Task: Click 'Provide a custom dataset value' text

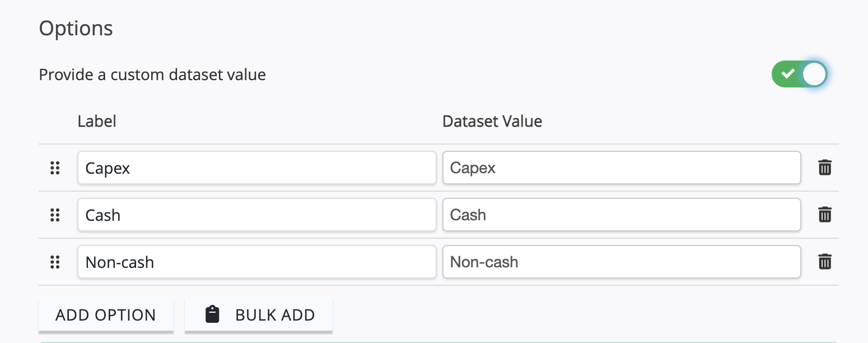Action: click(152, 75)
